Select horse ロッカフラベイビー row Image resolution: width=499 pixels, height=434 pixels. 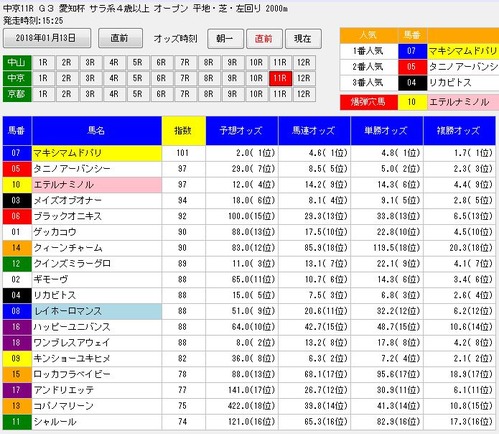(249, 374)
